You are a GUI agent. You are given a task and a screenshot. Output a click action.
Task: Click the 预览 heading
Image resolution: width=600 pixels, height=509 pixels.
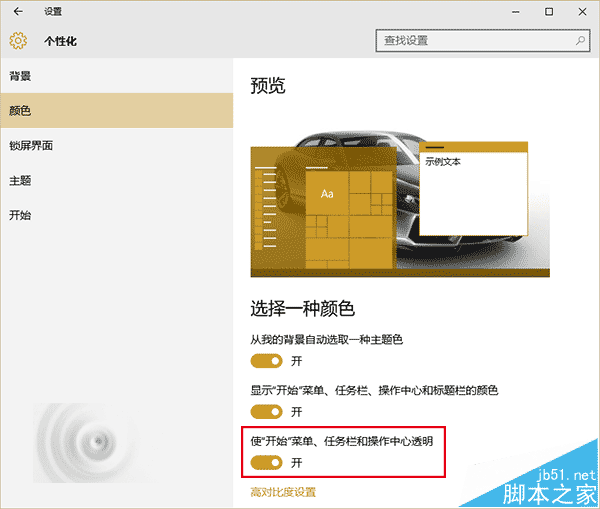(x=268, y=85)
